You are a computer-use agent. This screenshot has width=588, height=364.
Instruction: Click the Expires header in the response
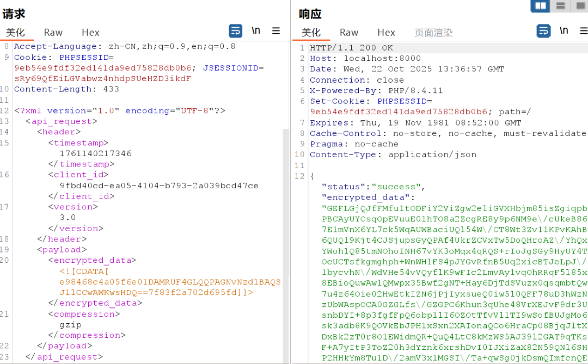(415, 123)
